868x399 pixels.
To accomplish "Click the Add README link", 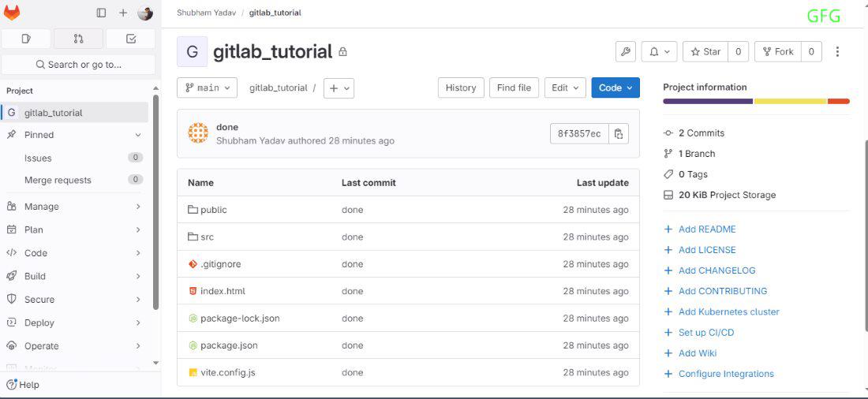I will [706, 229].
